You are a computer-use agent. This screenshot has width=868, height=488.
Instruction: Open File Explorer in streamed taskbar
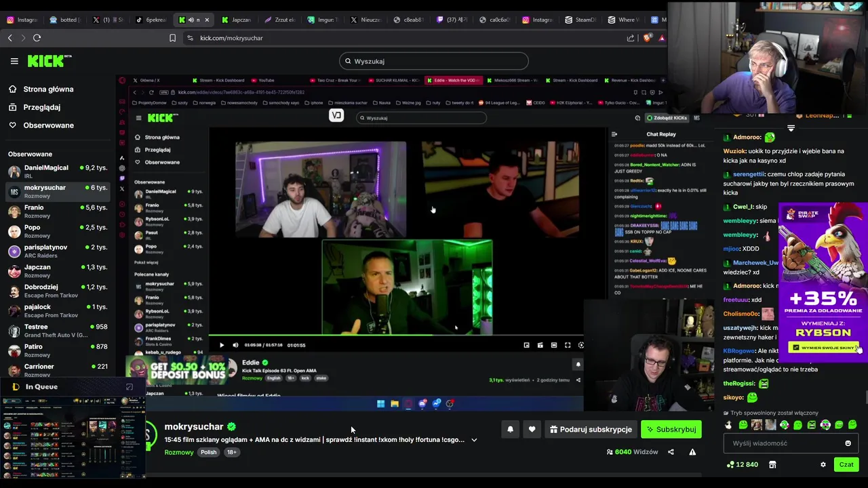[395, 403]
